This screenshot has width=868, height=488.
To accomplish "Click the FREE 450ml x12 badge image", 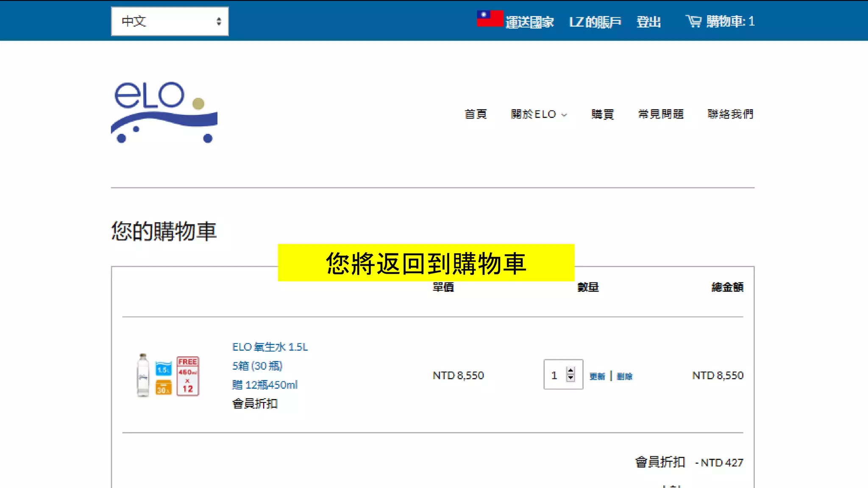I will [188, 376].
